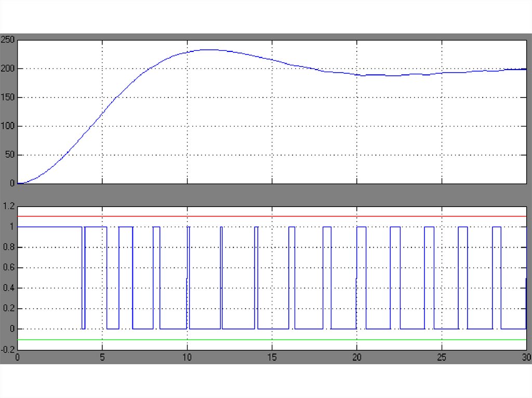Viewport: 532px width, 398px height.
Task: Click the red upper limit line
Action: (x=270, y=216)
